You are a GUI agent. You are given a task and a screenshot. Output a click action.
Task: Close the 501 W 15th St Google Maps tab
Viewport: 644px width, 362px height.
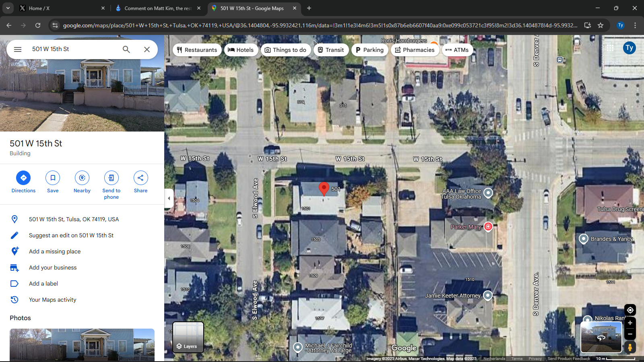point(295,8)
